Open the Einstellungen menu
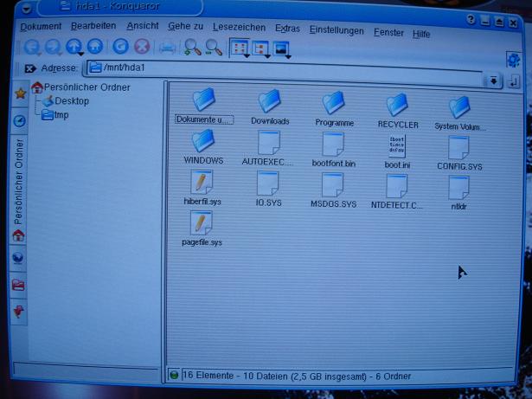 [337, 30]
